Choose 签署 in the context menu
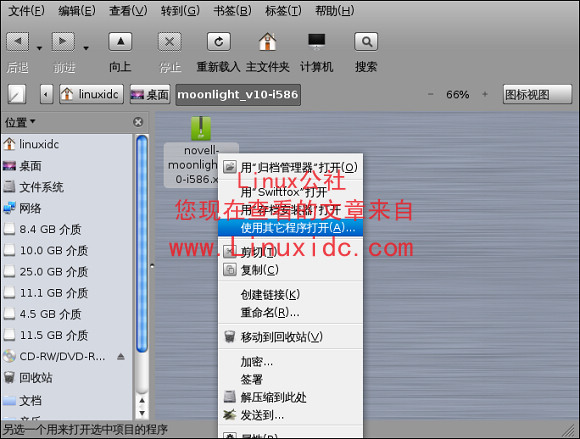Image resolution: width=580 pixels, height=439 pixels. [290, 379]
